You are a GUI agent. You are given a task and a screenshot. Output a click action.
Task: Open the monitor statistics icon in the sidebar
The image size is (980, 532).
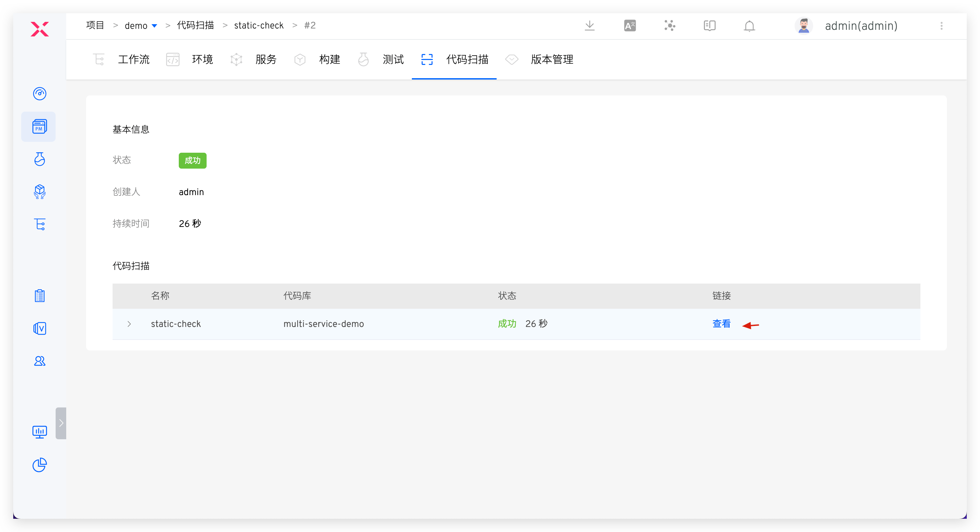[x=40, y=432]
